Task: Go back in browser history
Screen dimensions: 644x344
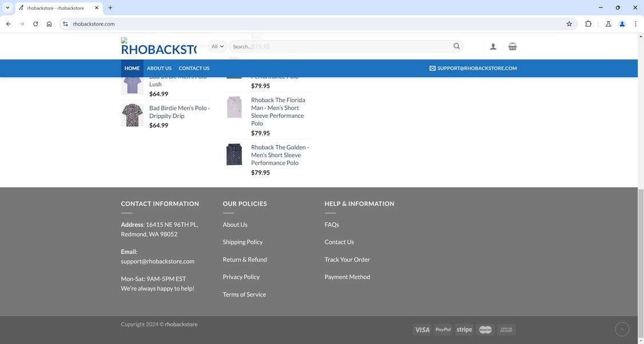Action: 9,24
